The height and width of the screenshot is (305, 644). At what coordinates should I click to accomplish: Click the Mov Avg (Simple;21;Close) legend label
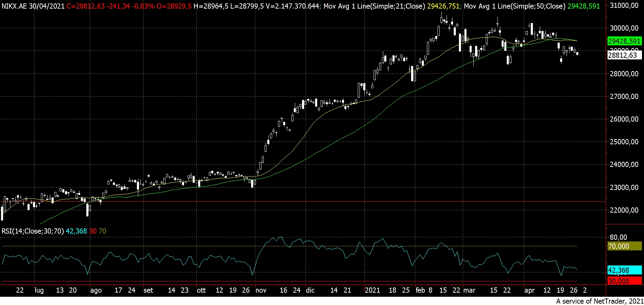point(374,7)
